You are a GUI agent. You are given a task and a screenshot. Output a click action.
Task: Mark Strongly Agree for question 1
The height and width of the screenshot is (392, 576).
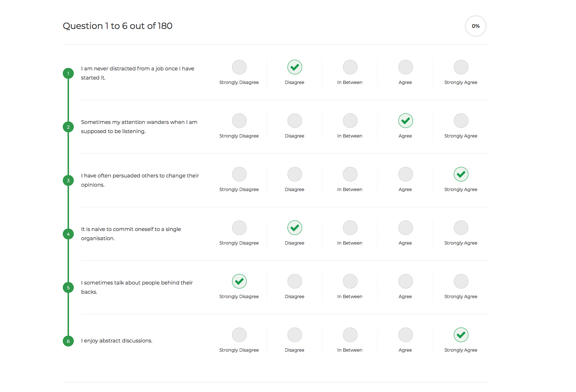461,67
